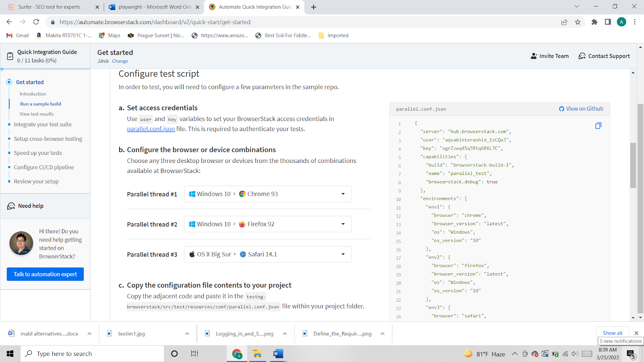This screenshot has height=362, width=644.
Task: Open the taskbar clock and date
Action: click(608, 354)
